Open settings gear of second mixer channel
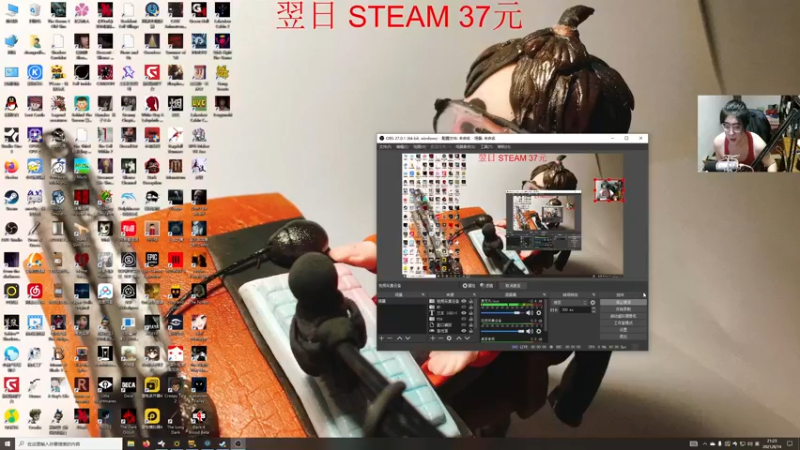The image size is (800, 450). coord(539,331)
